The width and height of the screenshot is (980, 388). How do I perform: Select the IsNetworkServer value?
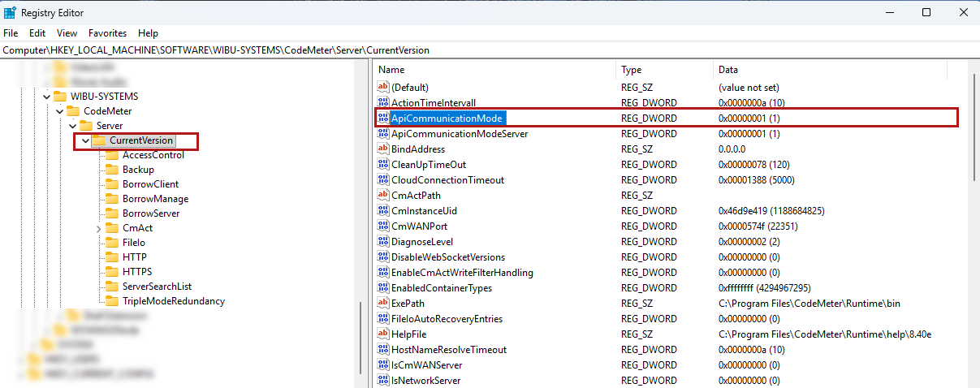click(426, 381)
